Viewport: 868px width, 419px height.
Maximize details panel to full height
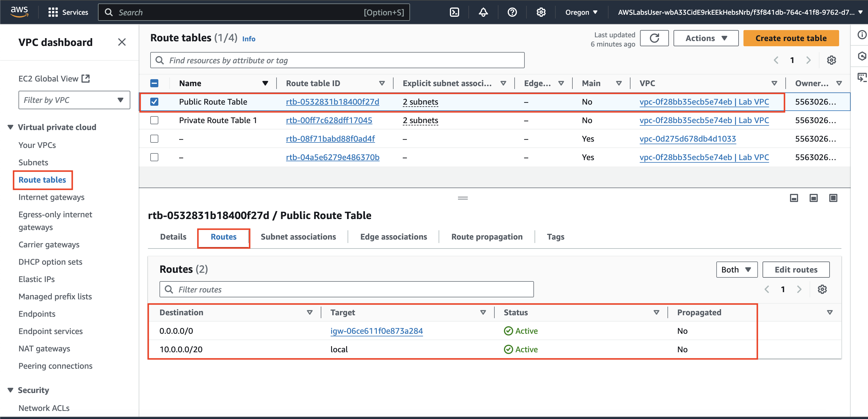point(833,198)
